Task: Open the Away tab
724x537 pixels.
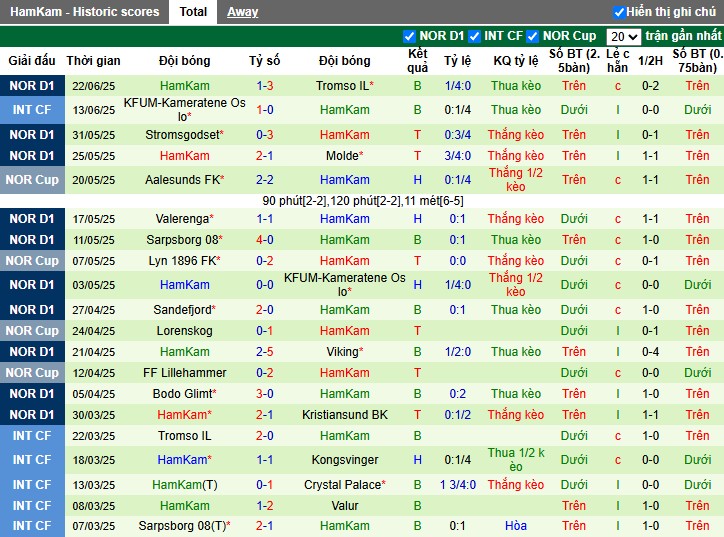Action: click(242, 12)
